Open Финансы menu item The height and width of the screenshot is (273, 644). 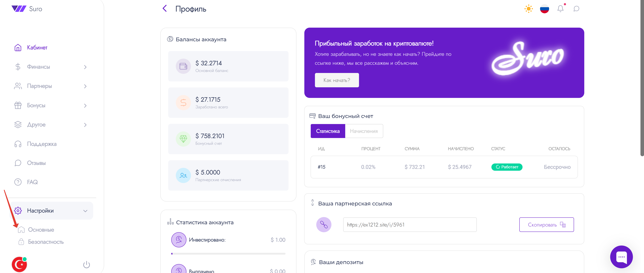(39, 67)
